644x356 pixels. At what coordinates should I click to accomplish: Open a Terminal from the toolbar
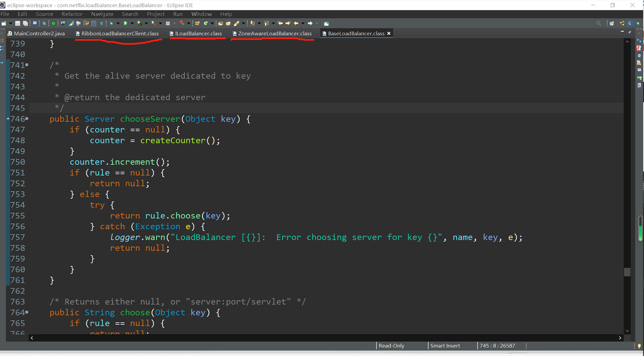point(35,23)
